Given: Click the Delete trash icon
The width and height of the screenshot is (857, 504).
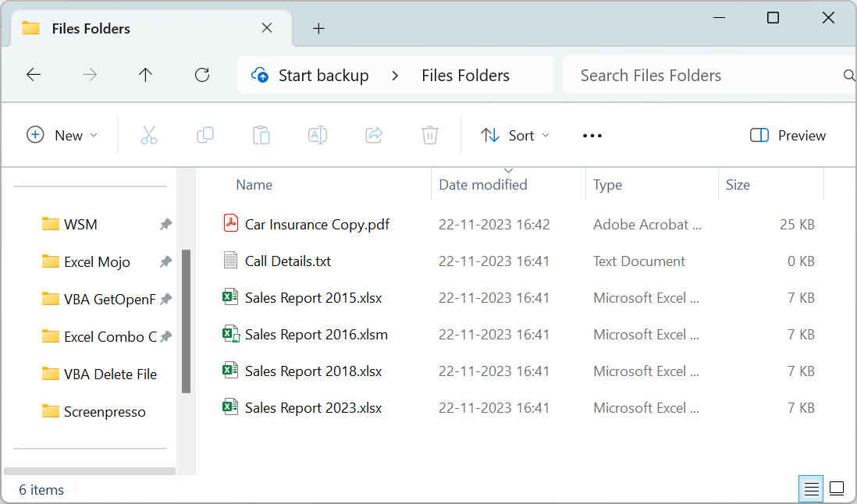Looking at the screenshot, I should 430,135.
